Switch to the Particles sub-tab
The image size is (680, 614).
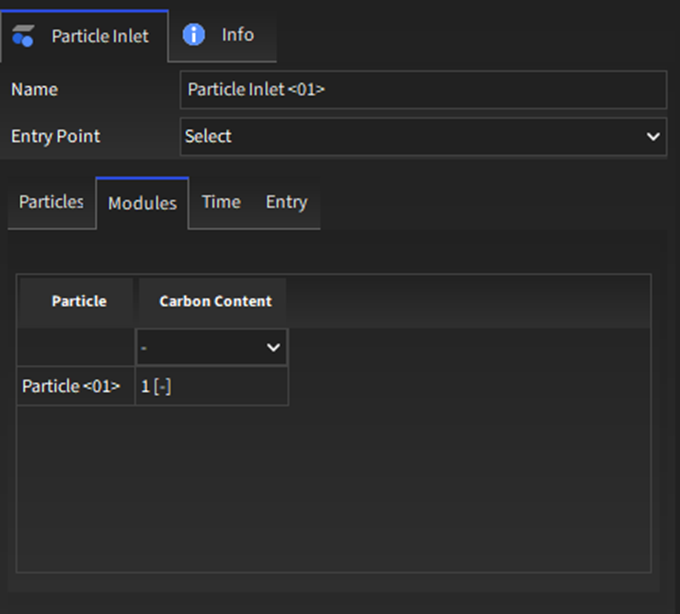[52, 202]
